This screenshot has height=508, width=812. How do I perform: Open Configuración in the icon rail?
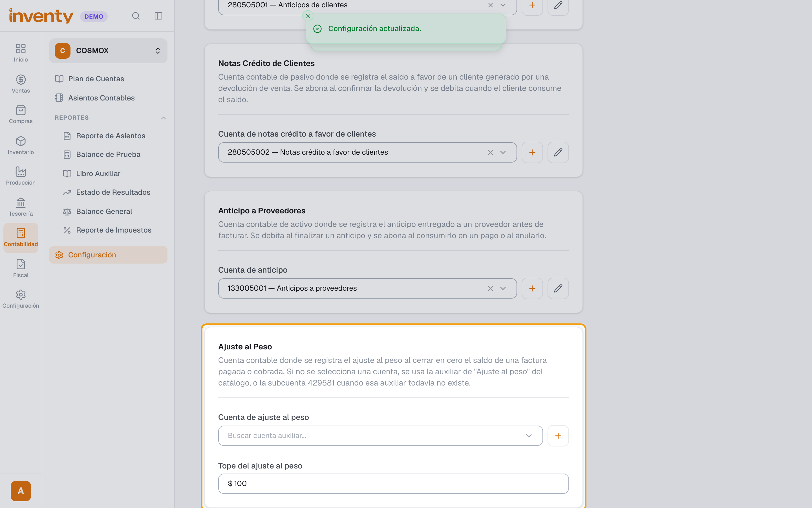21,299
